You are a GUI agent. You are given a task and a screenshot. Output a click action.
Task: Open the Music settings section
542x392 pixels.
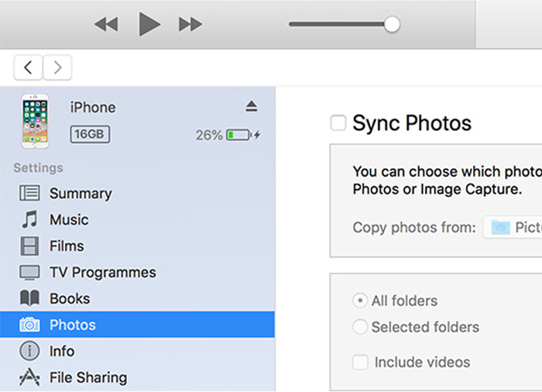click(x=138, y=220)
